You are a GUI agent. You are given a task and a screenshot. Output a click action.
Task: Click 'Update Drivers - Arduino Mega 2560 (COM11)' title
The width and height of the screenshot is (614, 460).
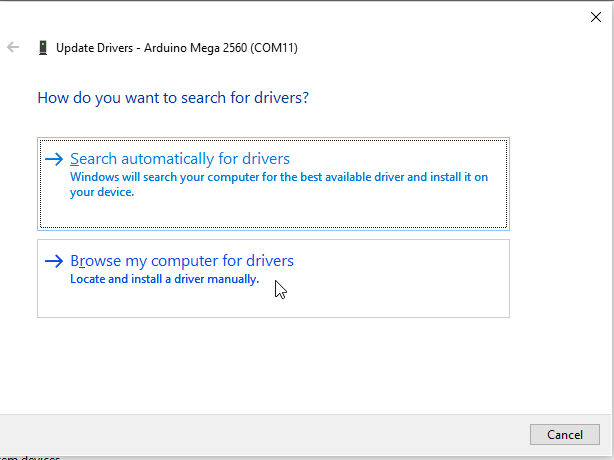(177, 48)
